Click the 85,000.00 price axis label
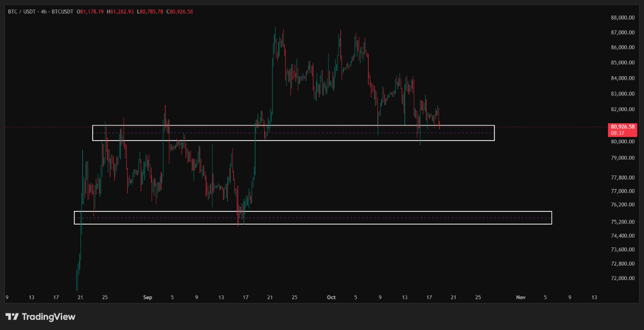Screen dimensions: 644x330 pyautogui.click(x=623, y=63)
